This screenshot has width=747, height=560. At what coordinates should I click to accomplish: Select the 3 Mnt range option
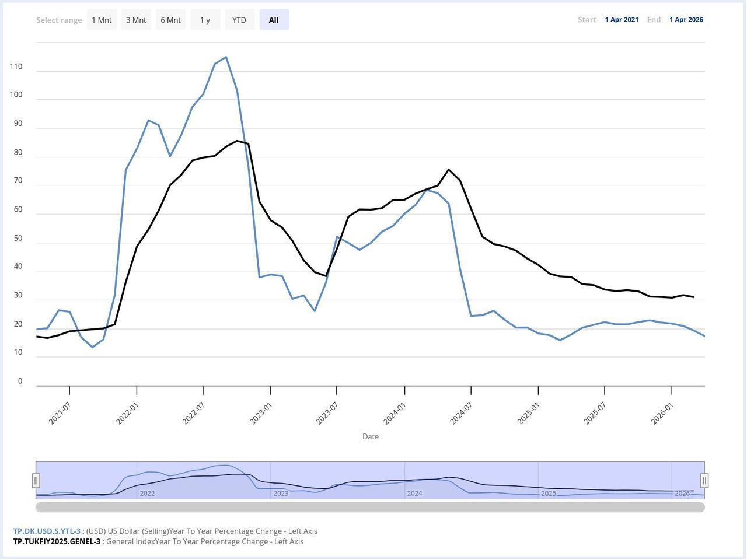click(x=136, y=19)
